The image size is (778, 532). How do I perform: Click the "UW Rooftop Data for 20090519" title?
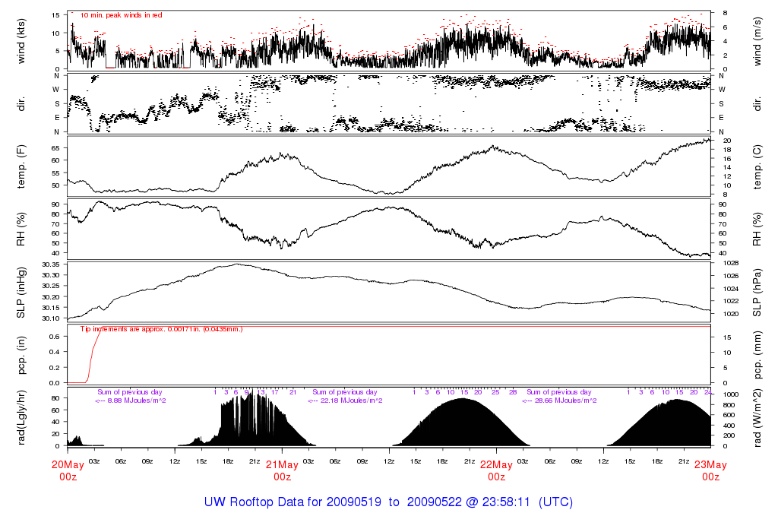click(293, 502)
